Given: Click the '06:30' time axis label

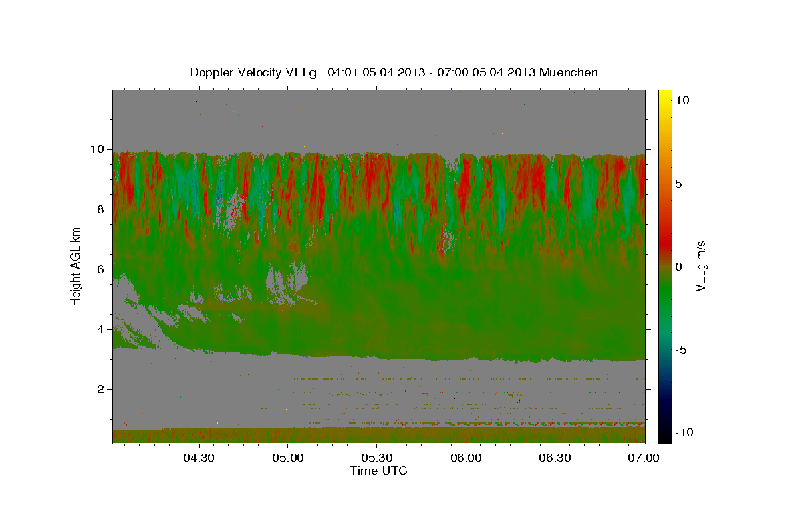Looking at the screenshot, I should [x=555, y=458].
